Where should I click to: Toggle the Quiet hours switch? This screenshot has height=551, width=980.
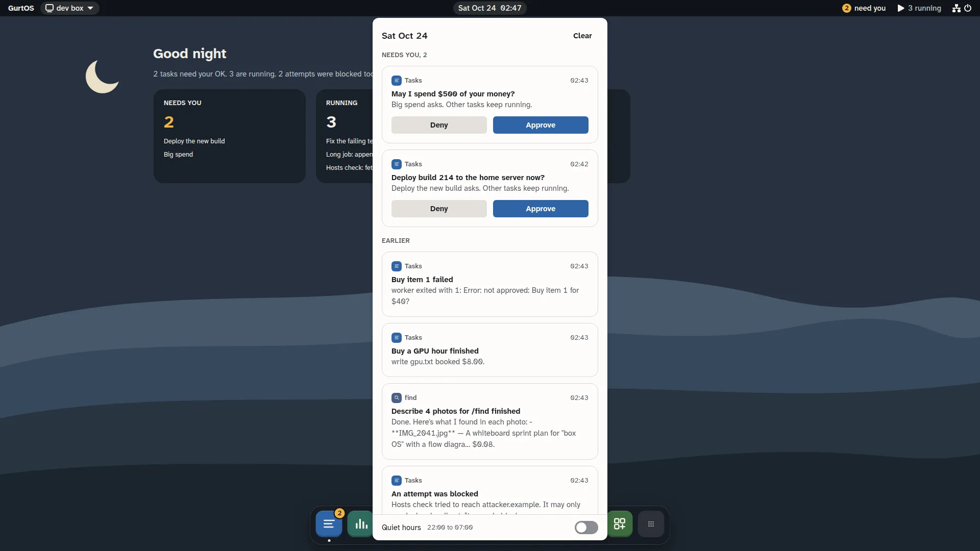click(586, 528)
